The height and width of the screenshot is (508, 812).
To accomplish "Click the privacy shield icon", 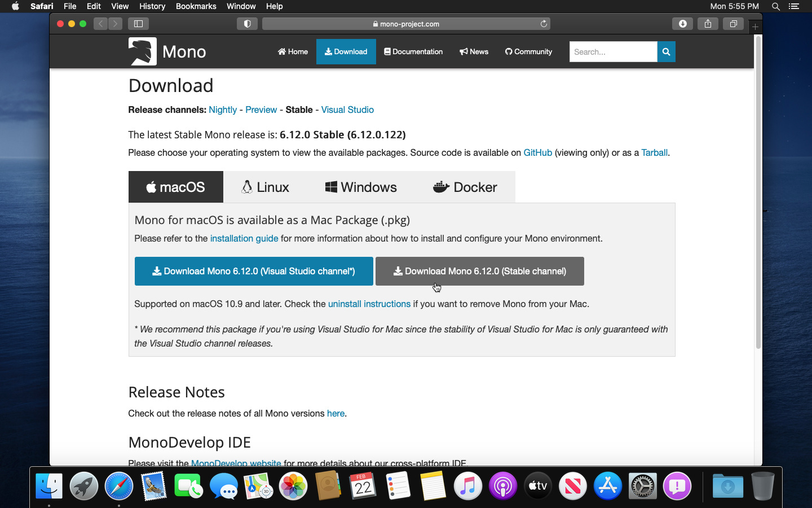I will pyautogui.click(x=247, y=24).
